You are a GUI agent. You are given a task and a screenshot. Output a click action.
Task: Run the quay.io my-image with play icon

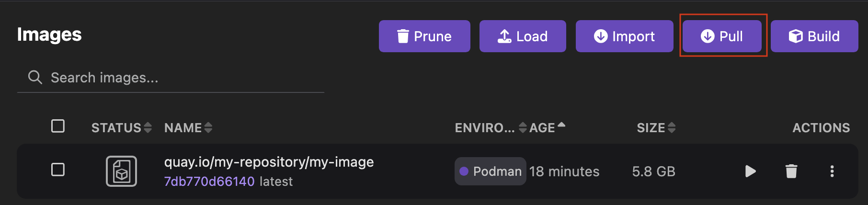750,171
